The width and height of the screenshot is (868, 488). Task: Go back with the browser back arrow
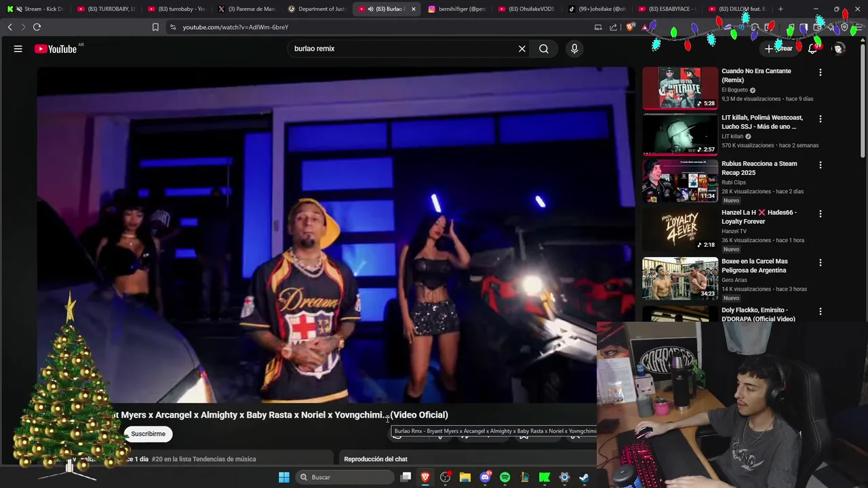(10, 27)
